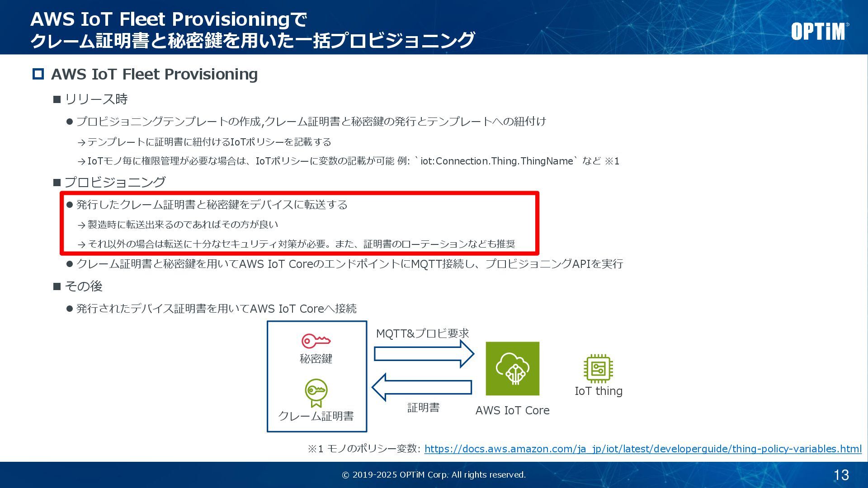
Task: Click the AWS IoT Core label text
Action: click(512, 410)
